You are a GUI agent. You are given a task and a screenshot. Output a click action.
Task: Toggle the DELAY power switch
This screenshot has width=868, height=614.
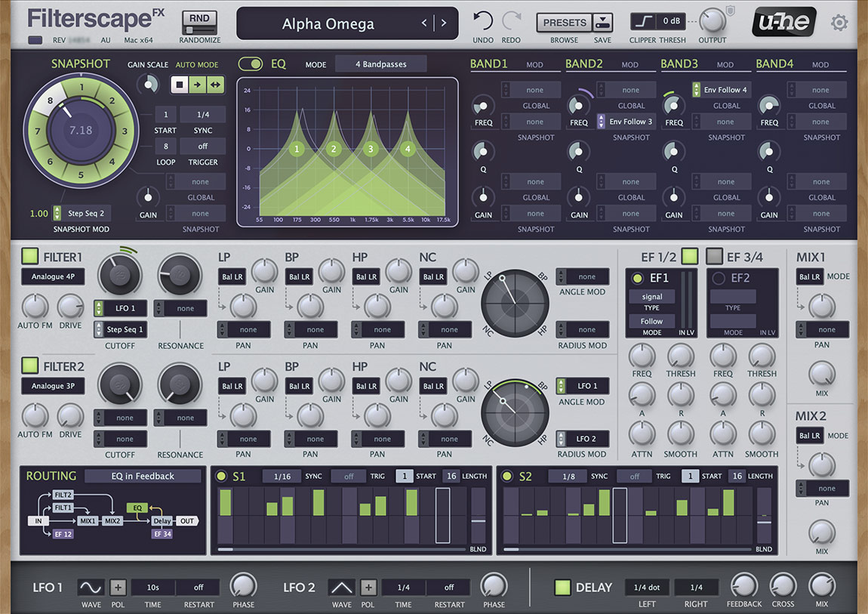(562, 587)
